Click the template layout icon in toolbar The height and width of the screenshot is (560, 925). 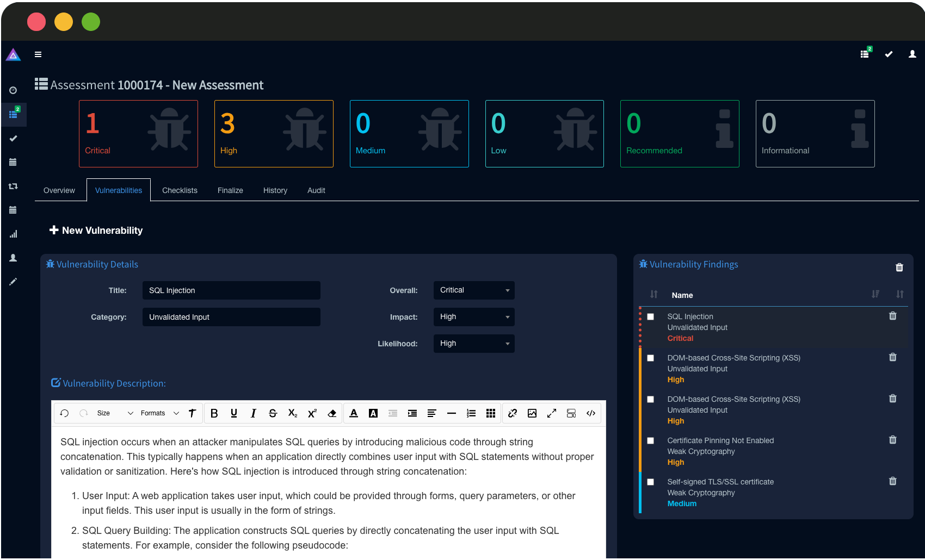[x=571, y=413]
